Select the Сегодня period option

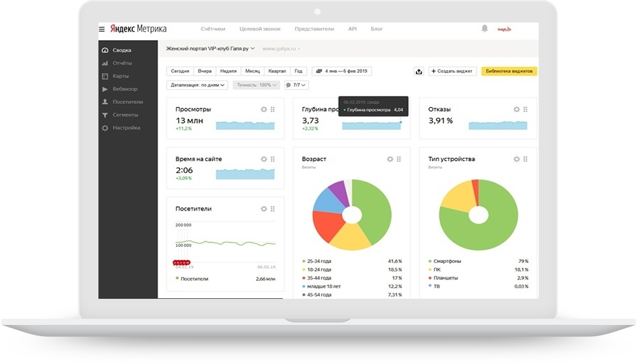coord(180,71)
